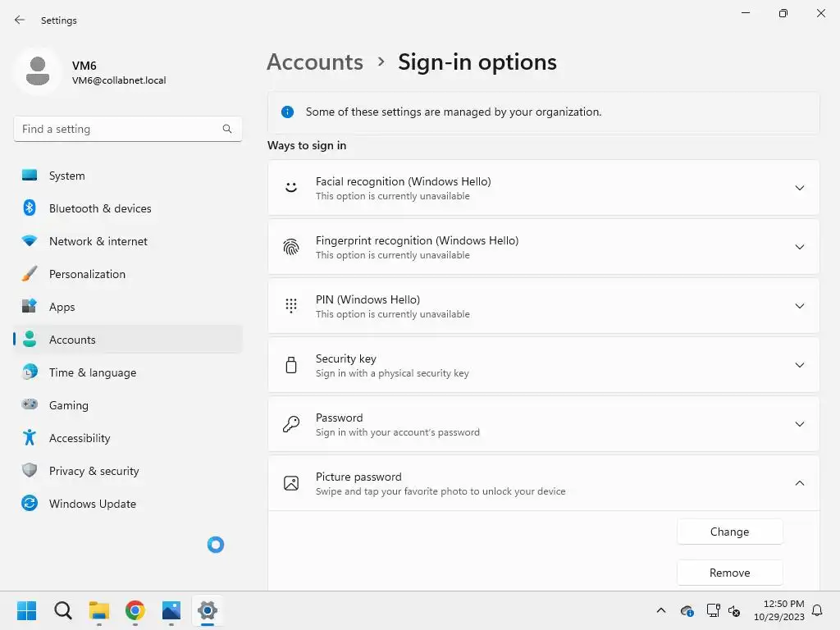Open the notification bell in tray
The width and height of the screenshot is (840, 630).
click(817, 610)
